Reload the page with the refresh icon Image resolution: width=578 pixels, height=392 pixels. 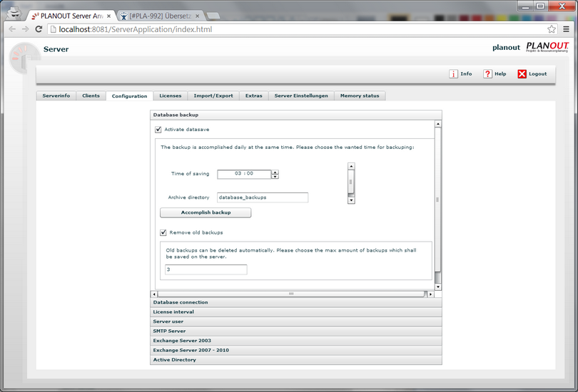point(39,29)
